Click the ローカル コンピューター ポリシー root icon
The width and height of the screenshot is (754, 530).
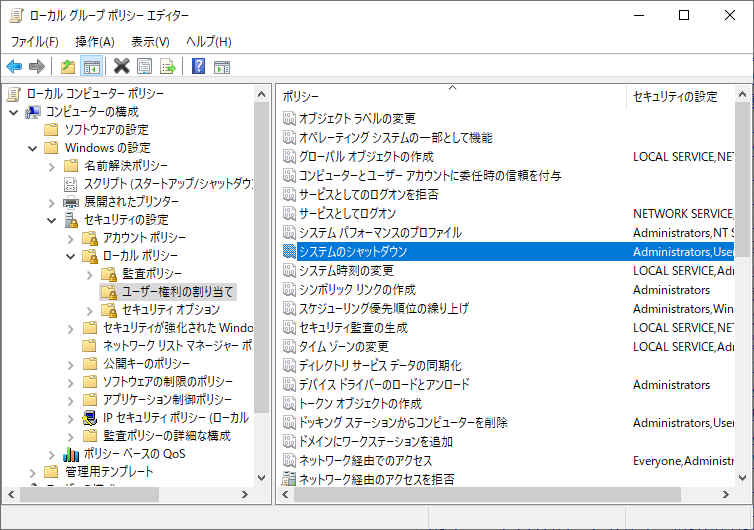click(13, 94)
